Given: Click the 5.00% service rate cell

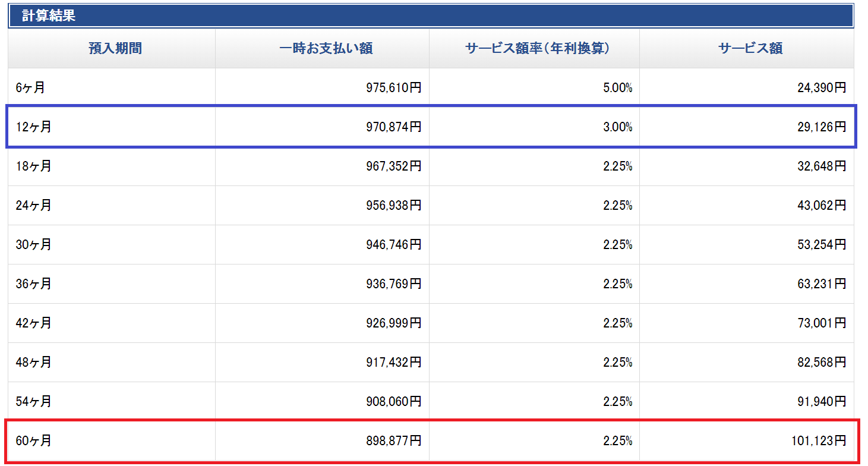Looking at the screenshot, I should [x=617, y=88].
